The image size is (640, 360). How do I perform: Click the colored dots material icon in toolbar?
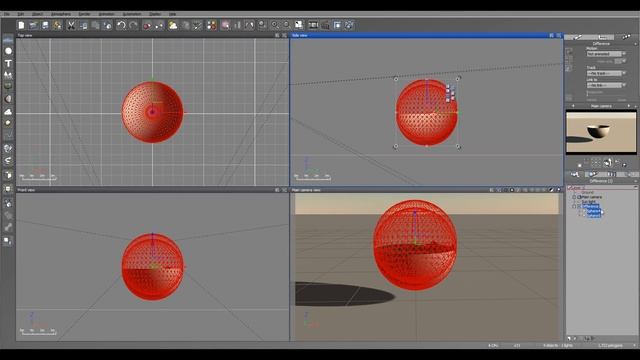click(x=211, y=25)
